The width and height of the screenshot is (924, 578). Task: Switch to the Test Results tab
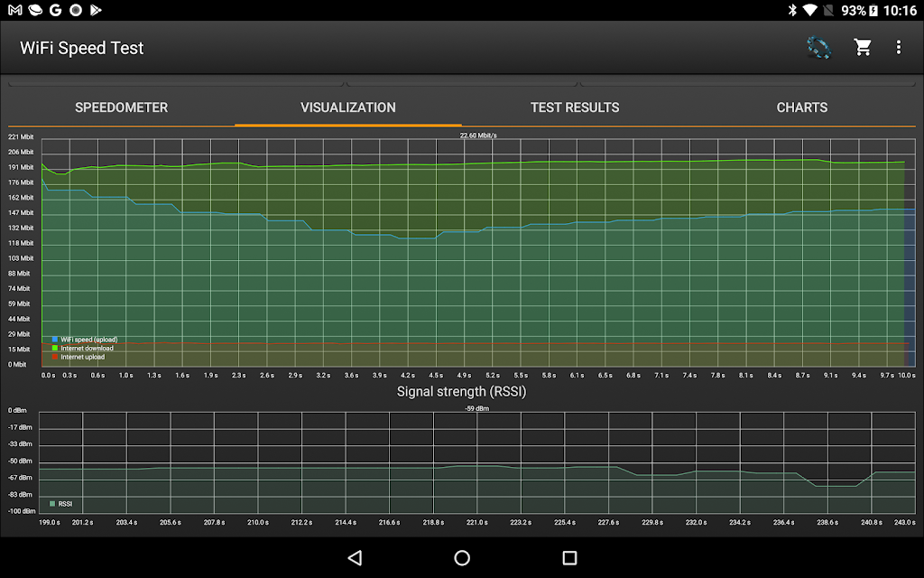(575, 107)
